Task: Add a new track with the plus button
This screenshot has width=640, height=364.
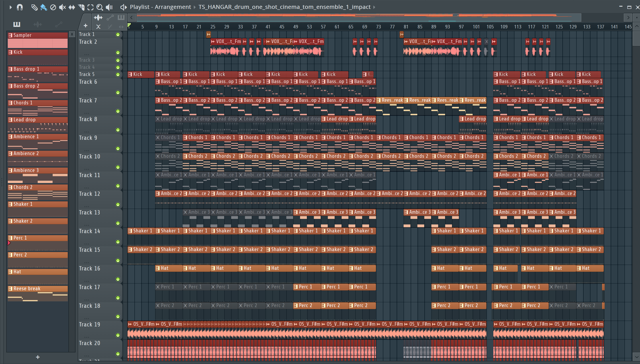Action: (86, 26)
